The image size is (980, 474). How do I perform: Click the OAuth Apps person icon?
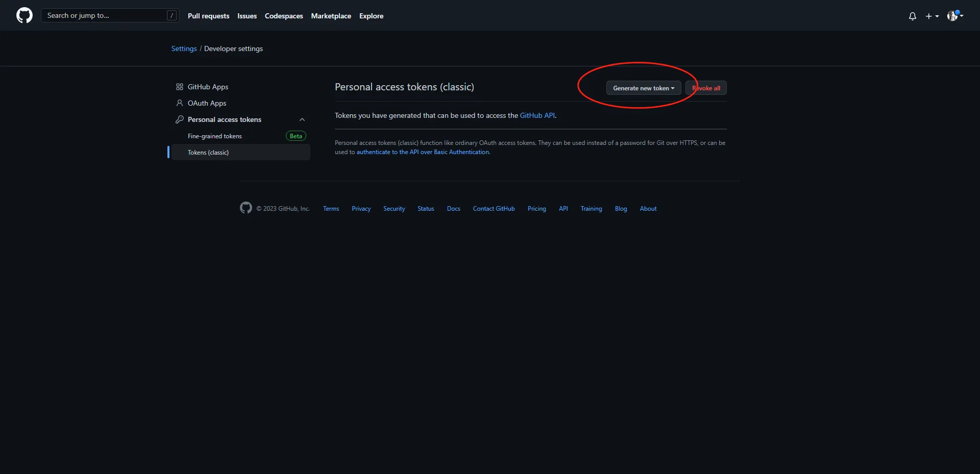point(180,103)
